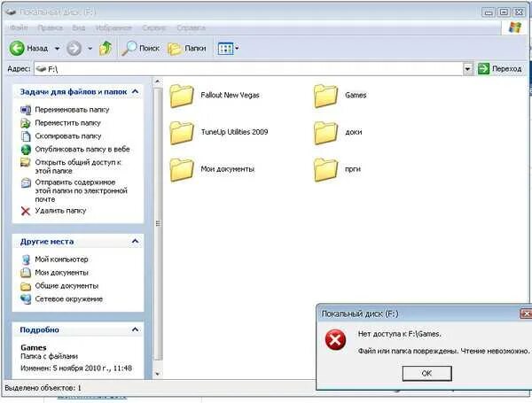Click the Сетевое окружение network icon

point(26,299)
